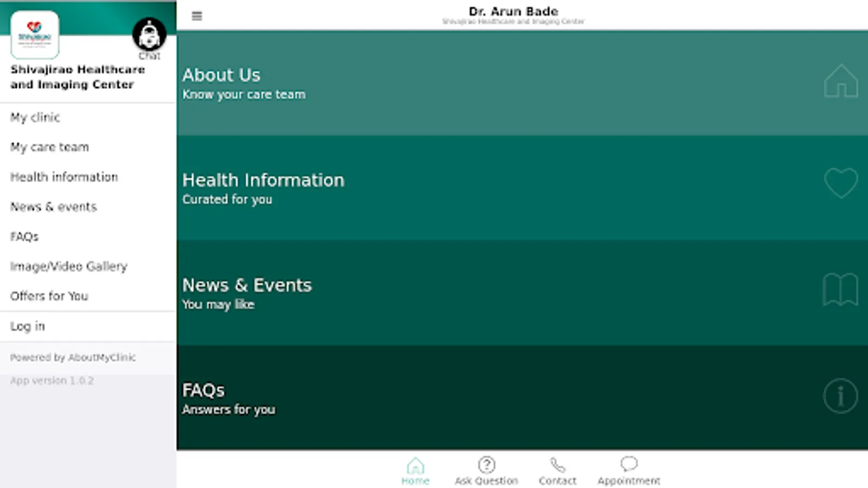This screenshot has height=488, width=868.
Task: Tap the Contact phone icon
Action: (x=557, y=465)
